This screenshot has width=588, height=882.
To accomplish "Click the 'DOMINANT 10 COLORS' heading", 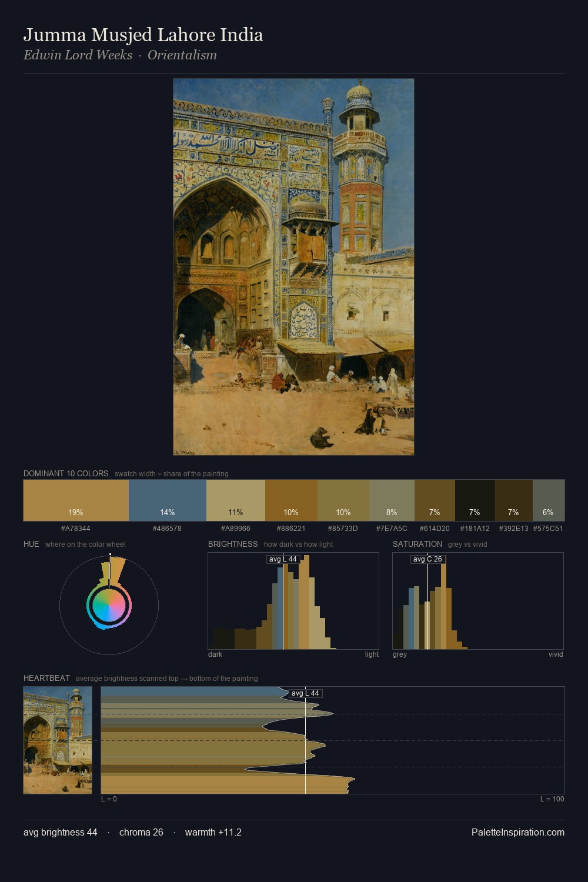I will [66, 473].
